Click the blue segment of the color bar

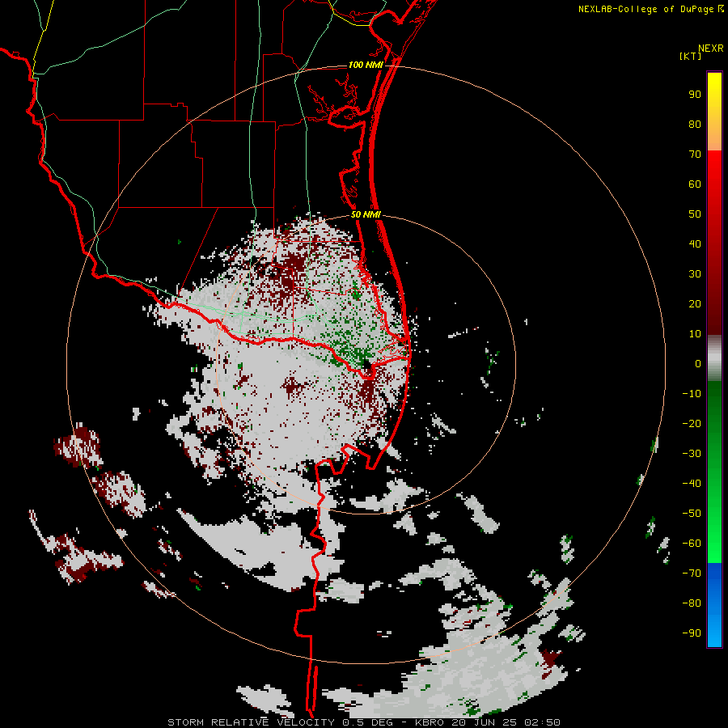point(714,604)
